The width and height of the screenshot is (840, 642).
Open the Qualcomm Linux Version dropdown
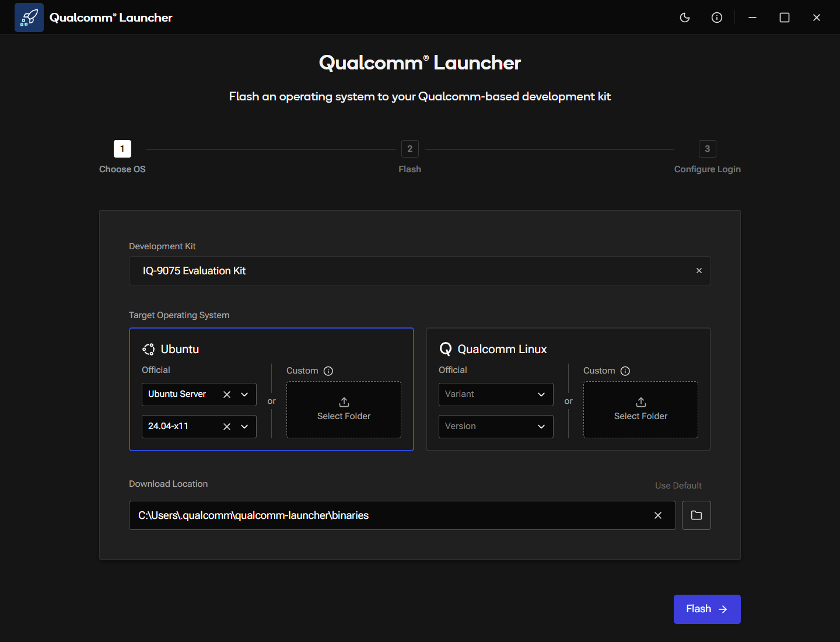pos(496,427)
